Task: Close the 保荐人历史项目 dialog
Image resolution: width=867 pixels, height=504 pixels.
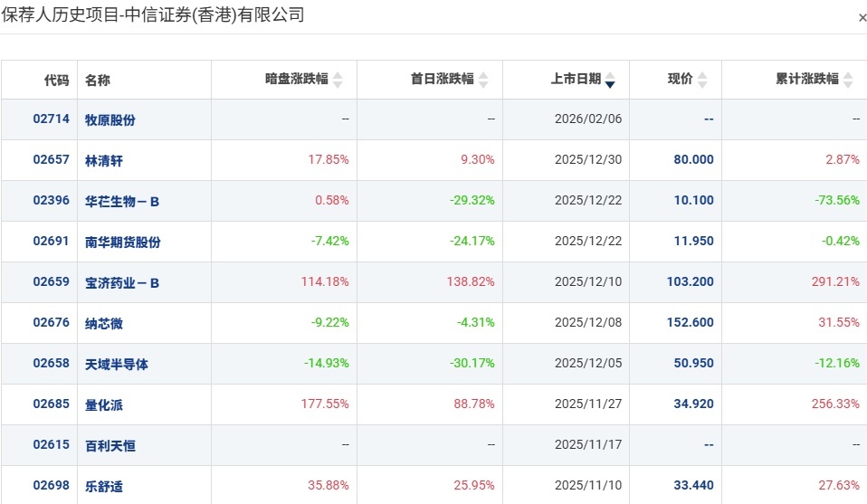Action: [x=862, y=18]
